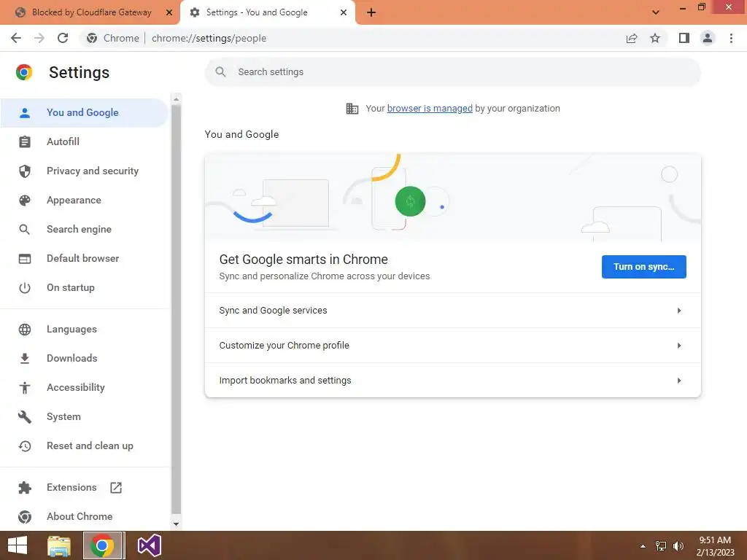Click the Chrome logo next to Settings
Screen dimensions: 747x560
click(x=24, y=72)
